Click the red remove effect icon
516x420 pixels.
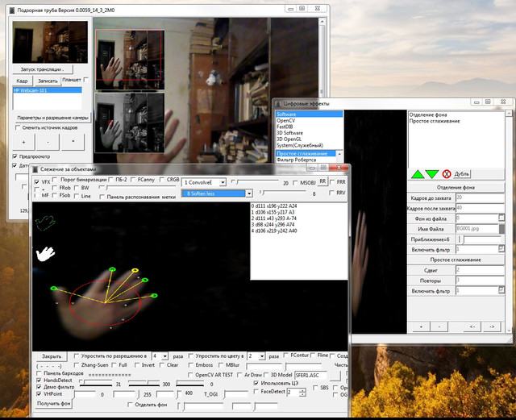446,173
